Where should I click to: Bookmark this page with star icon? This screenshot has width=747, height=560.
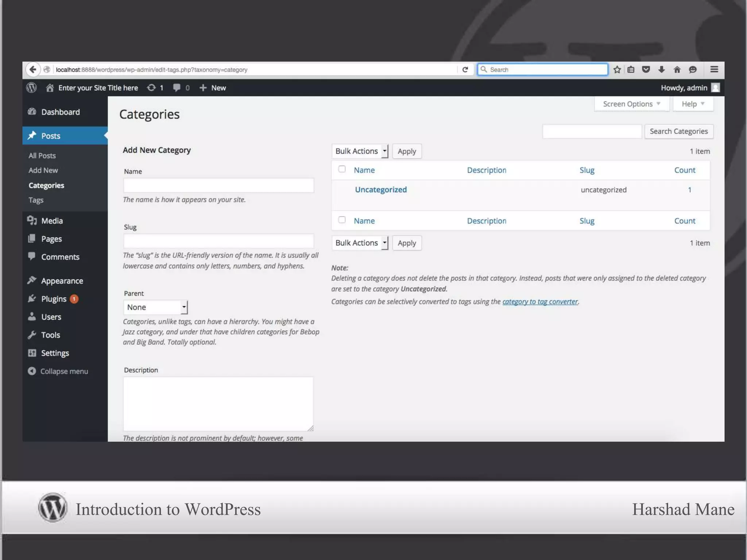(x=617, y=70)
